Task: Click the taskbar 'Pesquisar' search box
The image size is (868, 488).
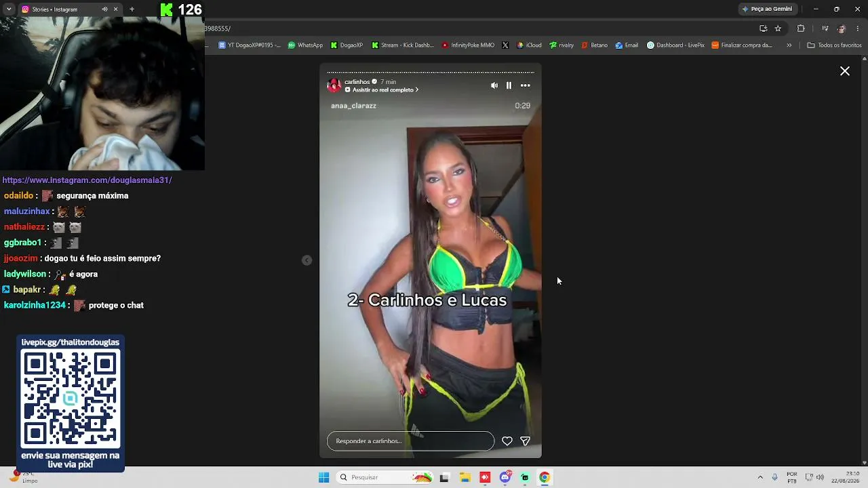Action: (x=385, y=477)
